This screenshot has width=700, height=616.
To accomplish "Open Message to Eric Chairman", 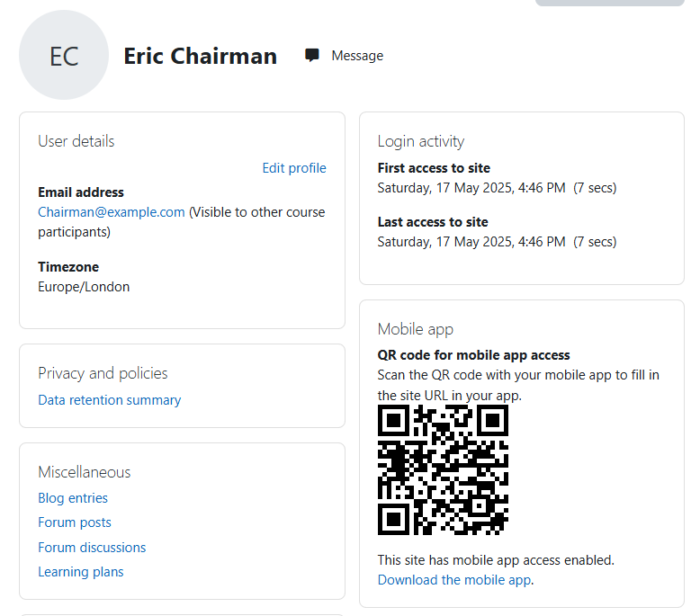I will click(356, 56).
